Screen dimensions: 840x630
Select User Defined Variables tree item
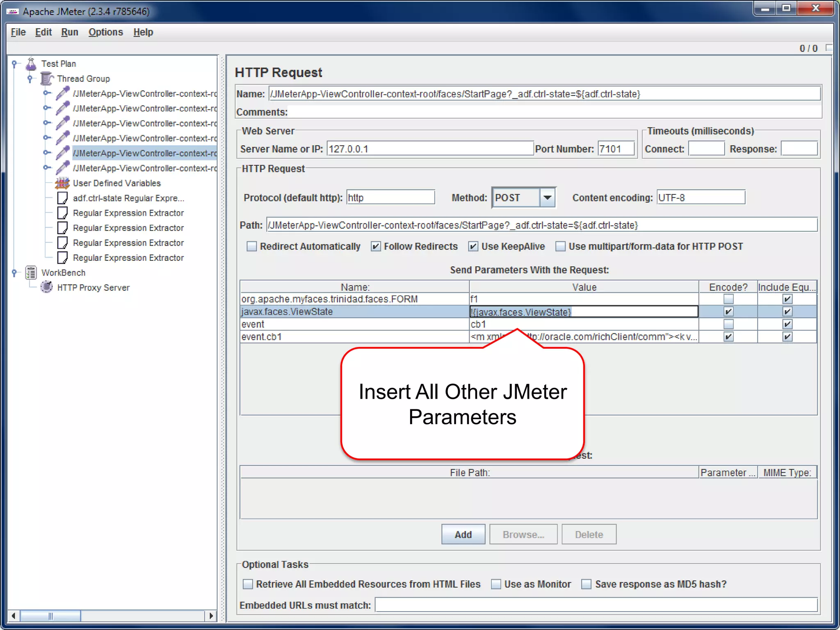pyautogui.click(x=116, y=183)
